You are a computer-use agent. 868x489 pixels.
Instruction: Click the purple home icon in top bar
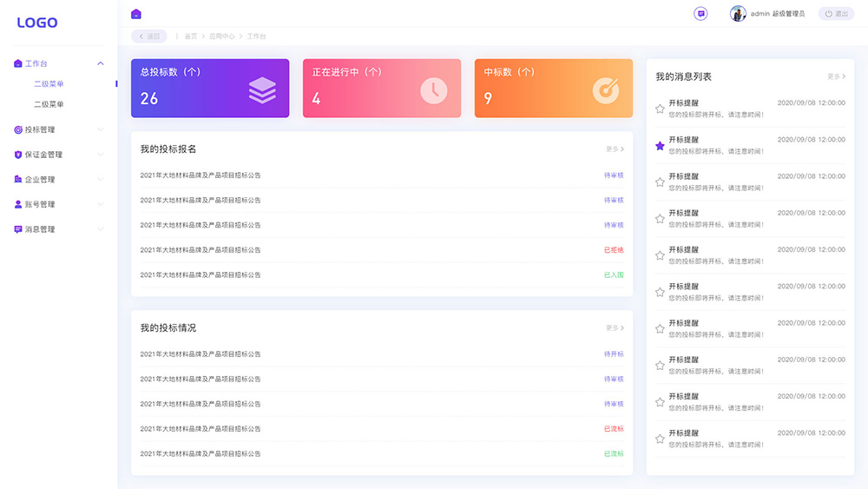point(136,14)
